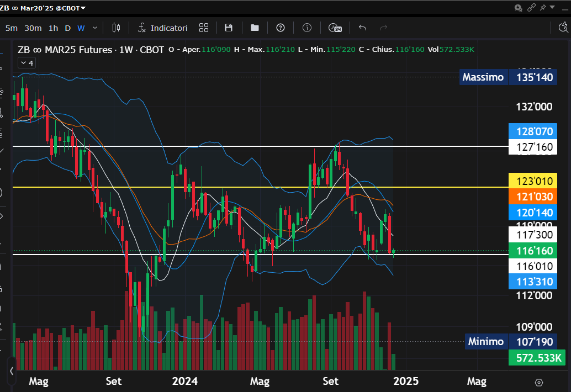
Task: Click the question mark help icon
Action: tap(281, 28)
